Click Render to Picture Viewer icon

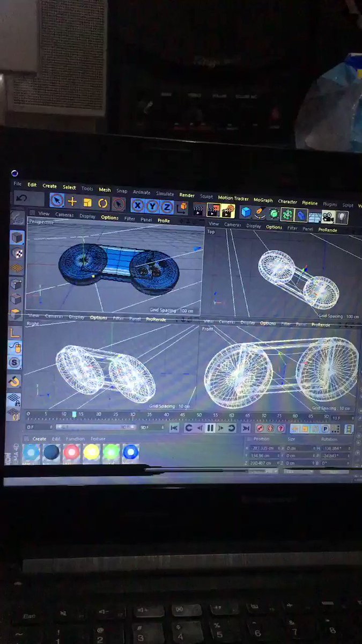point(213,209)
